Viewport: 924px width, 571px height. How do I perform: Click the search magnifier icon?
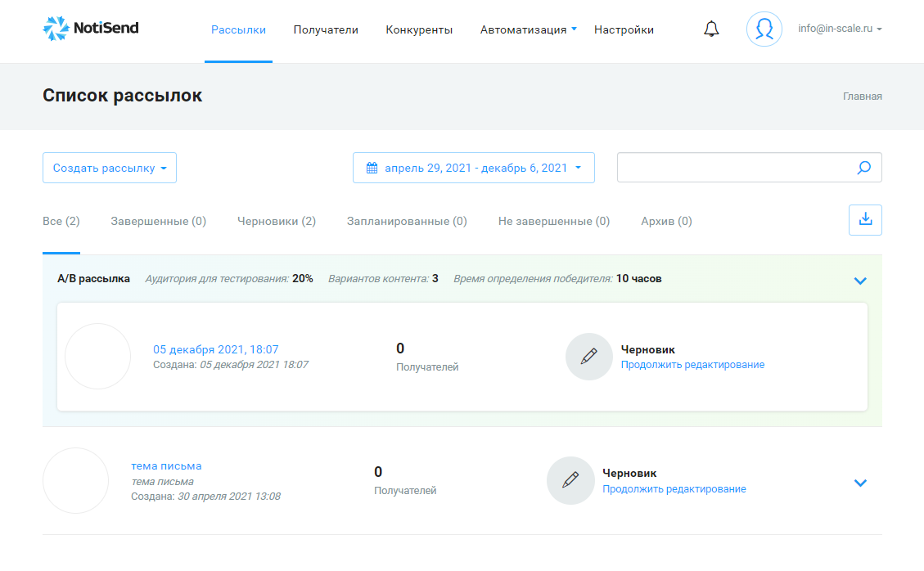(863, 168)
